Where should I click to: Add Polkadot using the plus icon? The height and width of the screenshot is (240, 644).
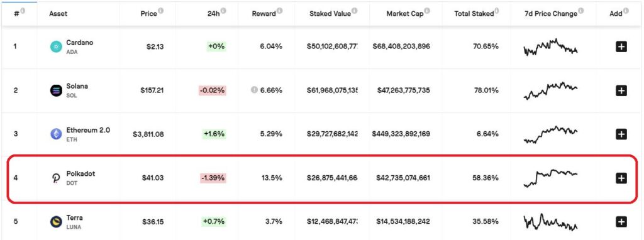click(621, 178)
